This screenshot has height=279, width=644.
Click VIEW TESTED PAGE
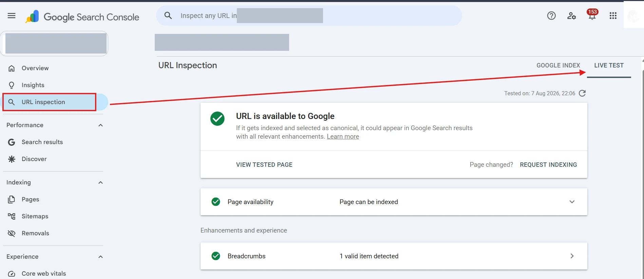click(264, 165)
